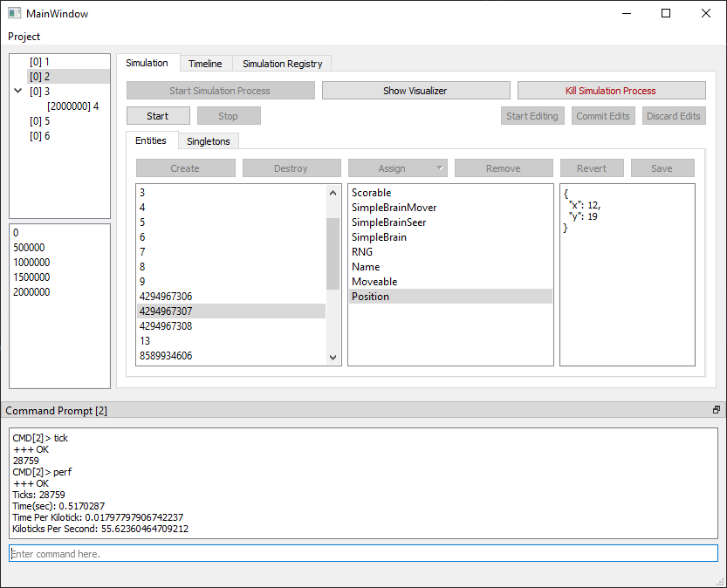Switch to the Simulation tab

coord(147,63)
